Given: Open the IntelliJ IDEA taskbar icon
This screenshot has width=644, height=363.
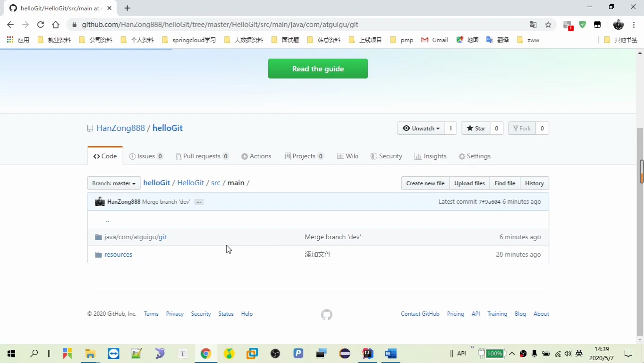Looking at the screenshot, I should tap(367, 354).
